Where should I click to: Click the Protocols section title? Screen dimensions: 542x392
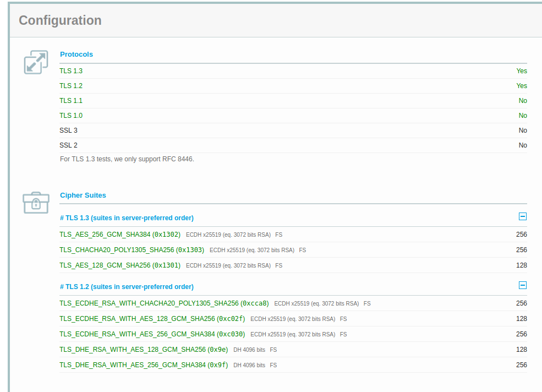click(76, 55)
